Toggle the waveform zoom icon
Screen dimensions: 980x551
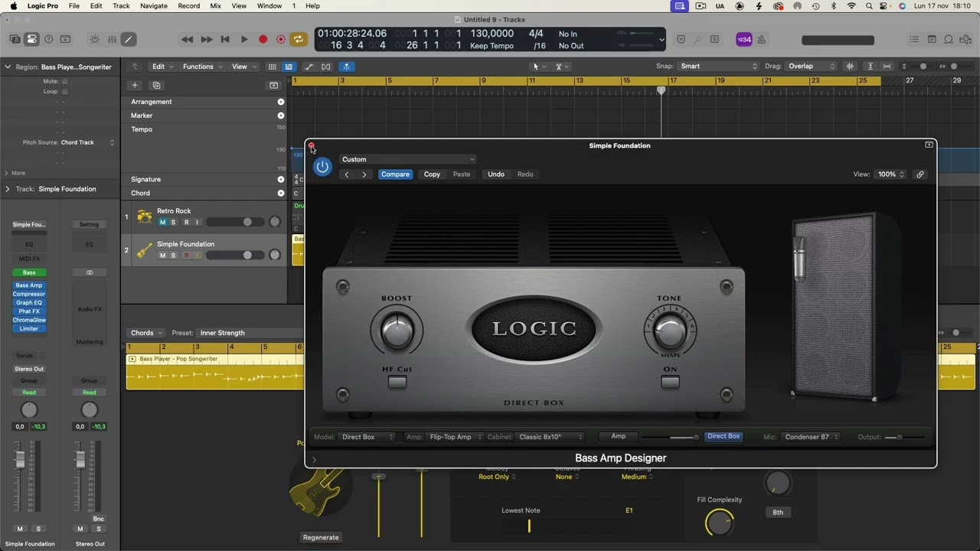[x=850, y=67]
